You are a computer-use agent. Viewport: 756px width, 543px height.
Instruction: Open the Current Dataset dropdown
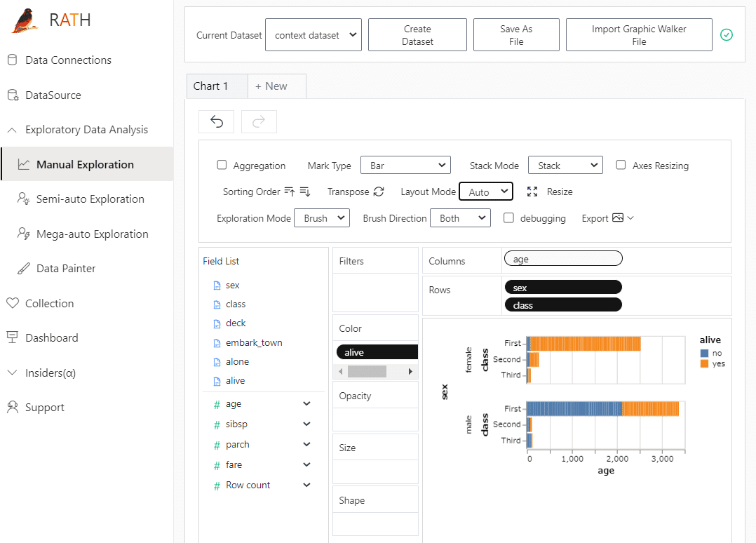(x=313, y=34)
